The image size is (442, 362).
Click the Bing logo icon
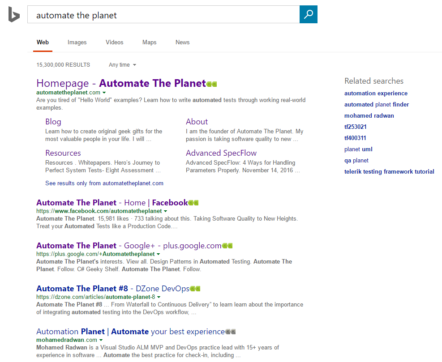point(14,15)
